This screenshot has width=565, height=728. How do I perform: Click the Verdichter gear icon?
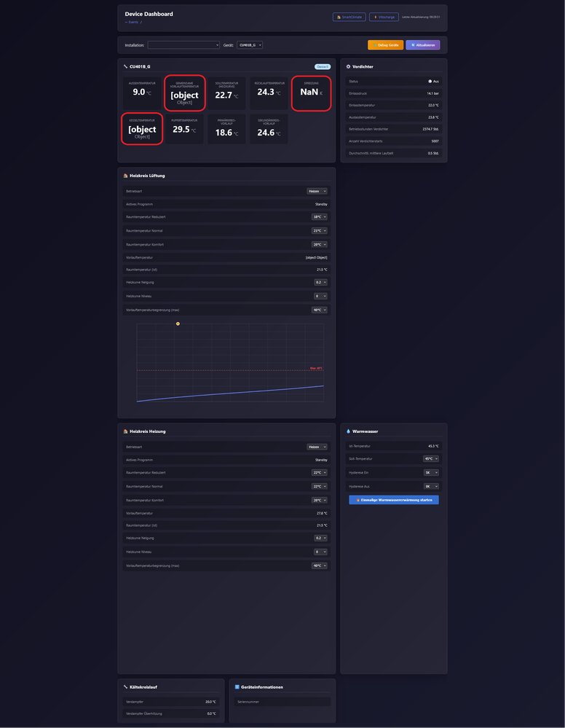tap(348, 66)
